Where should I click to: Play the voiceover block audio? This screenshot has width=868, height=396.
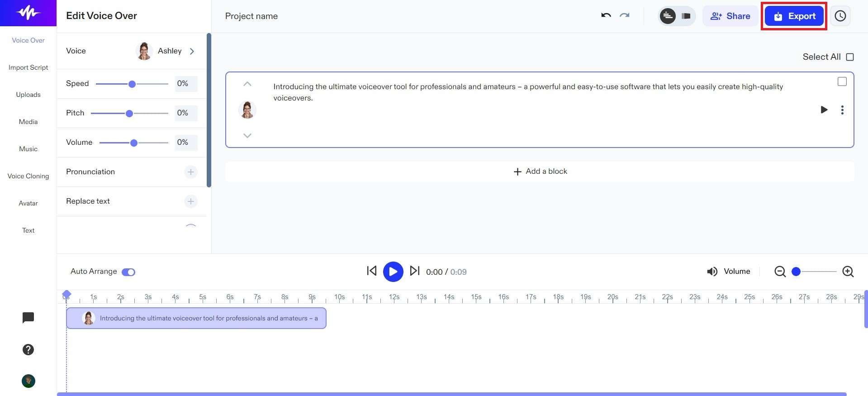pos(824,110)
